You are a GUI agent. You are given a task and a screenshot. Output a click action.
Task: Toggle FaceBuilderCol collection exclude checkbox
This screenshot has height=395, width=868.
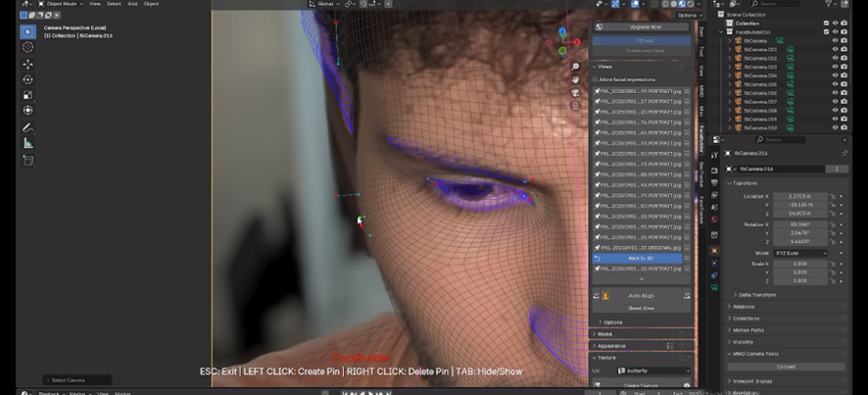tap(827, 31)
